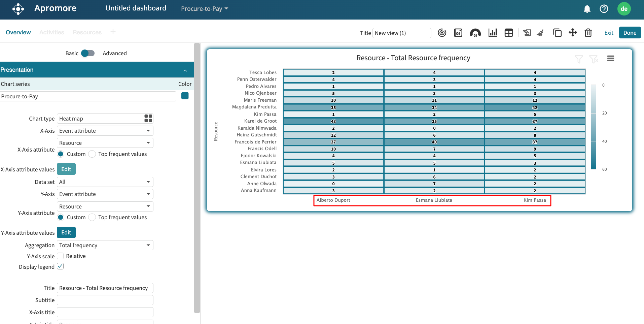Click the trash icon to delete widget
644x324 pixels.
tap(588, 33)
